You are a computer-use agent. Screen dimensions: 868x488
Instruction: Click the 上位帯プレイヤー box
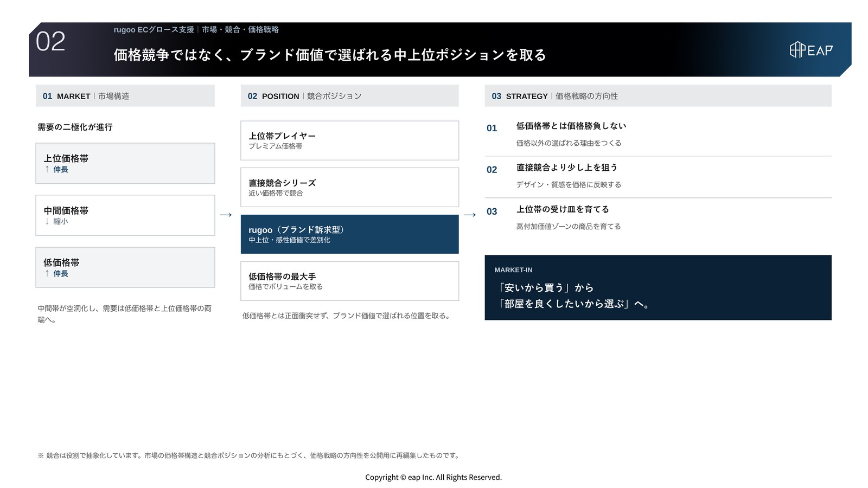pos(349,140)
